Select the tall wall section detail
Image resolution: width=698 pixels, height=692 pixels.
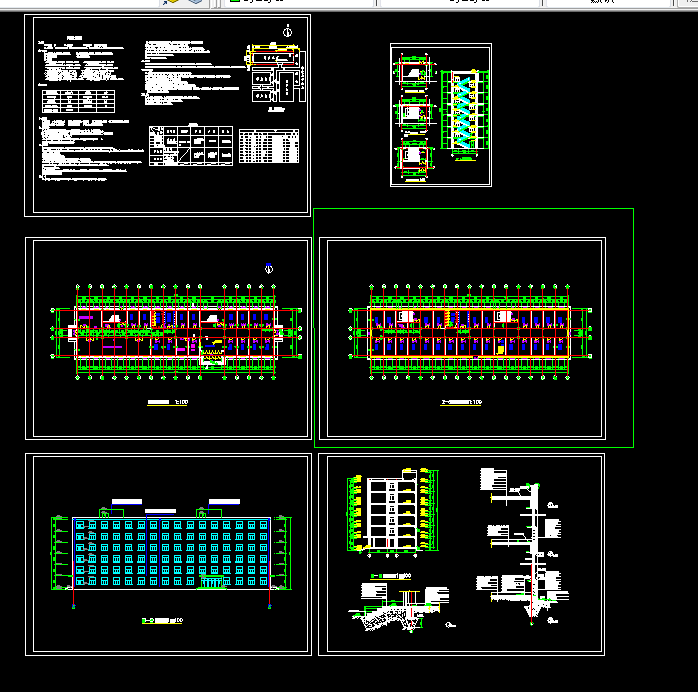pos(523,547)
